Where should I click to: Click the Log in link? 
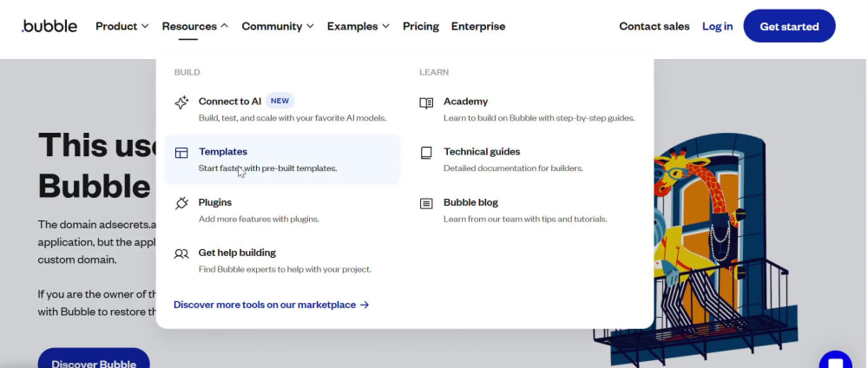tap(718, 26)
